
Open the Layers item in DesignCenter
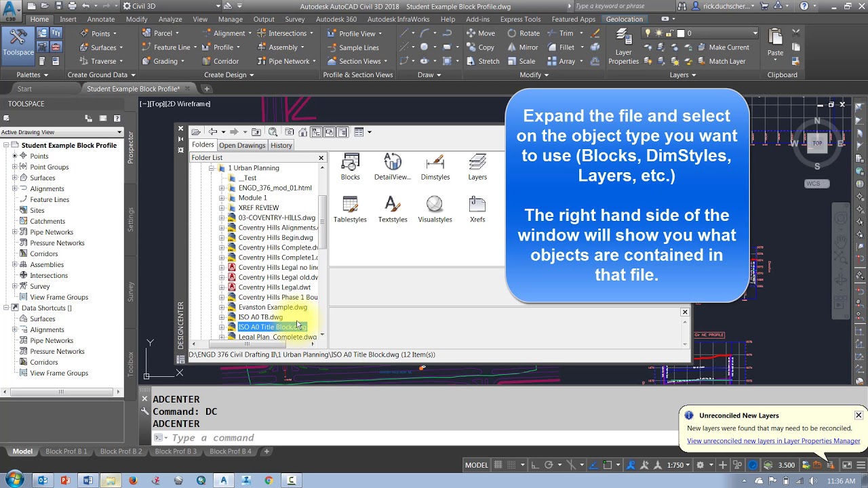coord(477,167)
